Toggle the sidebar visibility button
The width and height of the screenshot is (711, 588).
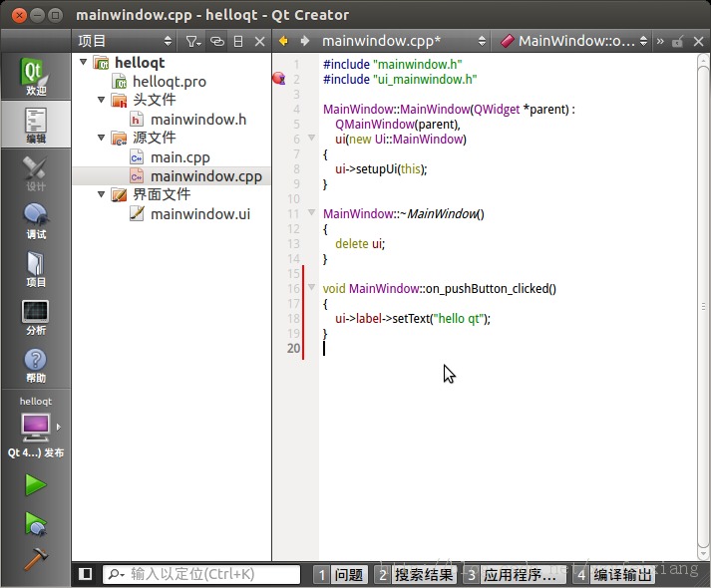click(x=85, y=574)
